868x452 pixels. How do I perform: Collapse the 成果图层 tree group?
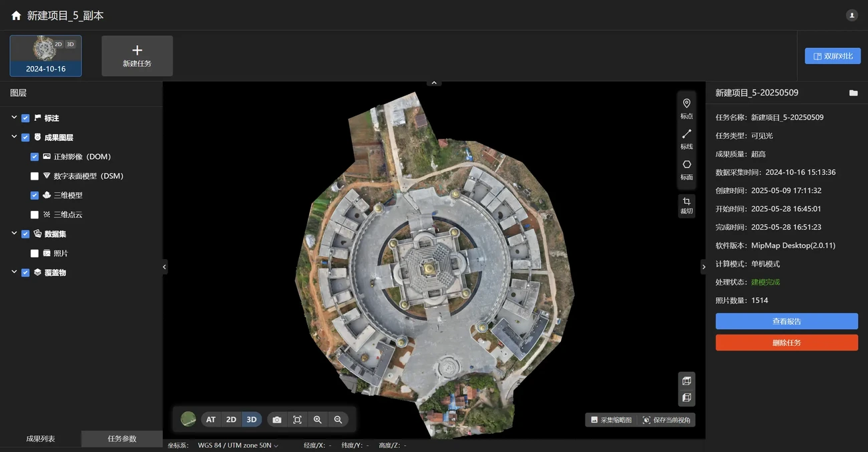point(14,138)
